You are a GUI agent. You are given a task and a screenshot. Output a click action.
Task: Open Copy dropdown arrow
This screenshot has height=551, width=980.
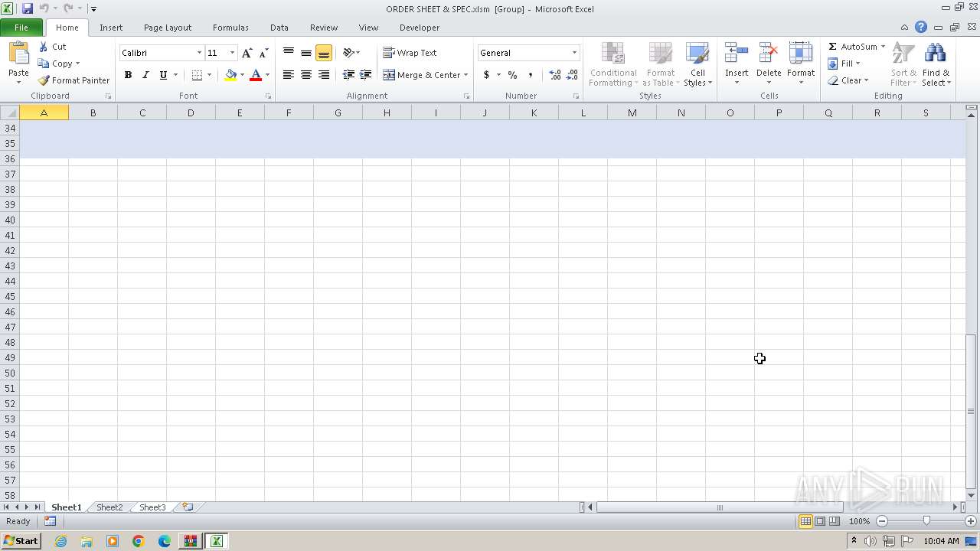[77, 64]
